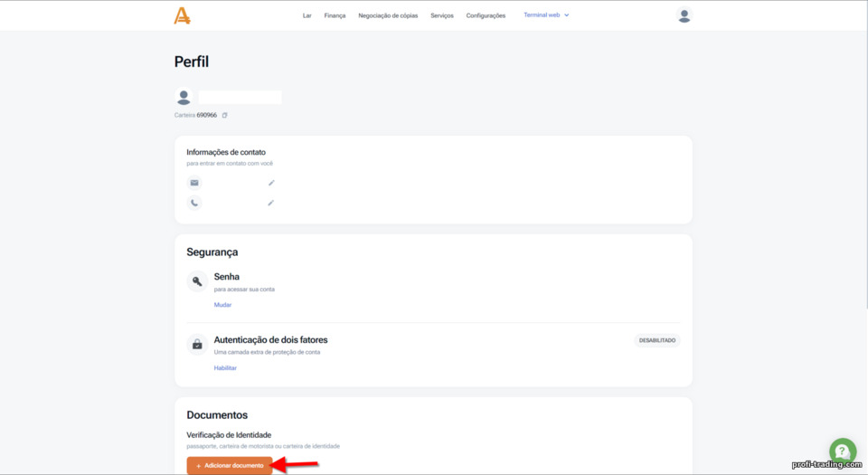Expand the Terminal web dropdown
The width and height of the screenshot is (868, 475).
pos(546,15)
